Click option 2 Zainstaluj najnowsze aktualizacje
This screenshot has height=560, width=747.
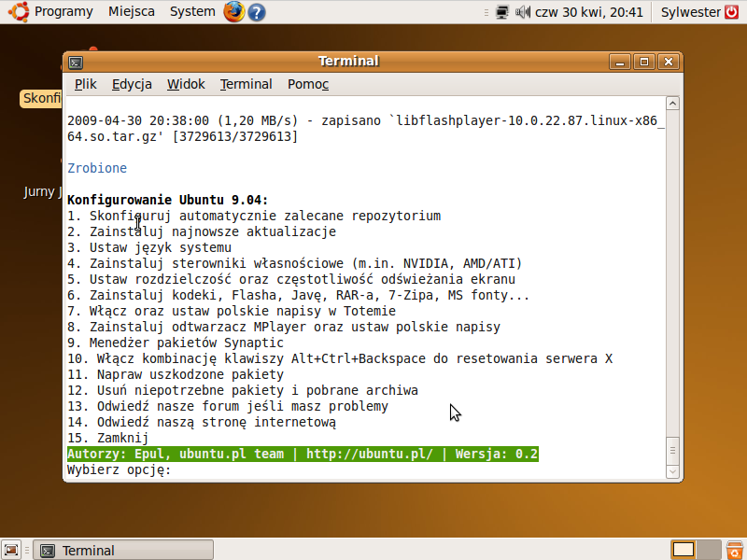202,231
